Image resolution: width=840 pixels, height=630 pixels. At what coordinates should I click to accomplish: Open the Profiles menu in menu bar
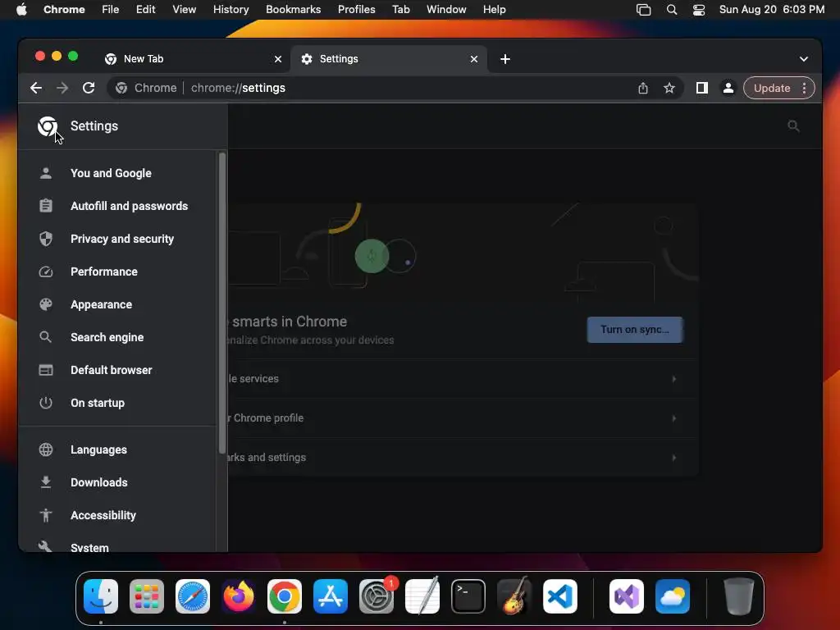[x=356, y=10]
